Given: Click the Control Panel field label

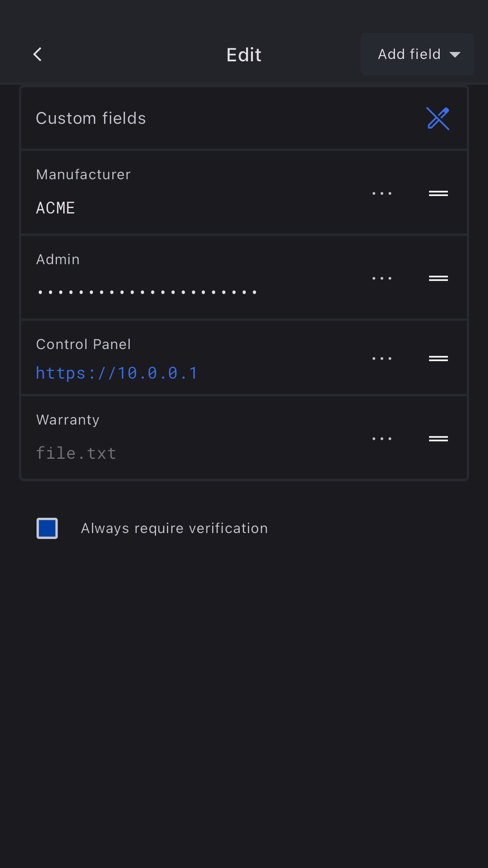Looking at the screenshot, I should (83, 344).
